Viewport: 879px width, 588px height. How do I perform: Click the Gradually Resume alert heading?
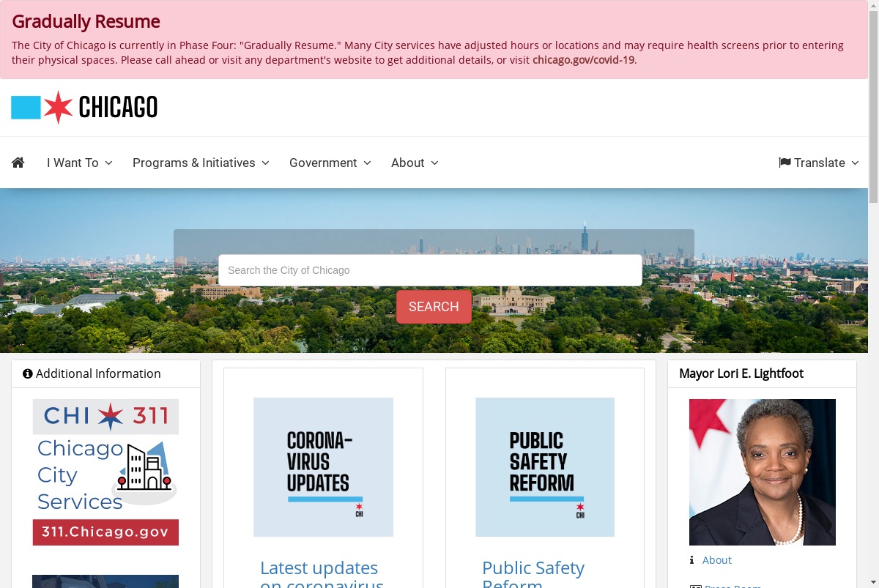click(86, 22)
